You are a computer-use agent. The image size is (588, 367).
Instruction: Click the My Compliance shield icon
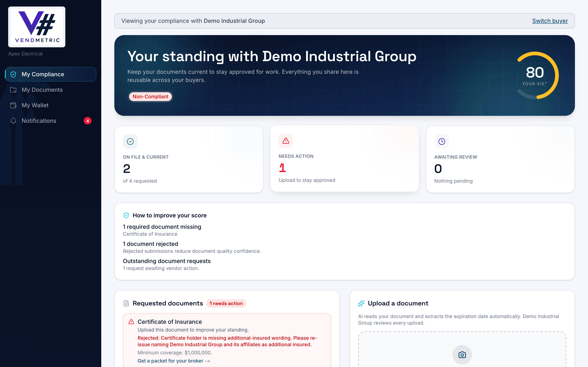point(13,74)
